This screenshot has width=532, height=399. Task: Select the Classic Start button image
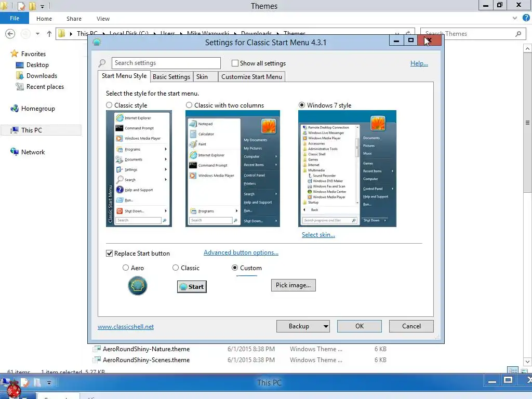tap(192, 287)
